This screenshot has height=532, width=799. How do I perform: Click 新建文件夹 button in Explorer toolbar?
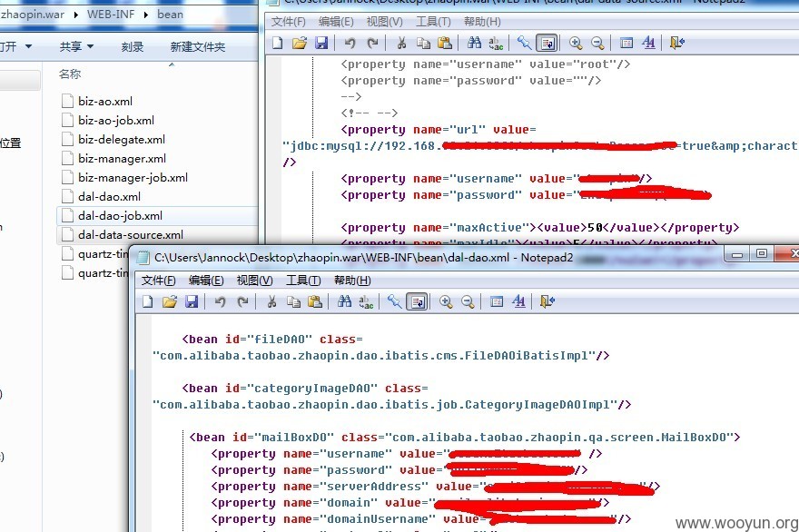(198, 47)
